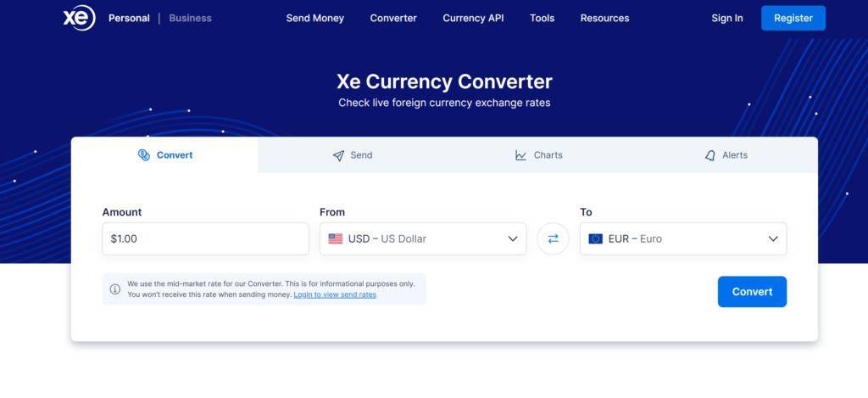This screenshot has width=868, height=398.
Task: Click the Xe logo icon
Action: [x=79, y=18]
